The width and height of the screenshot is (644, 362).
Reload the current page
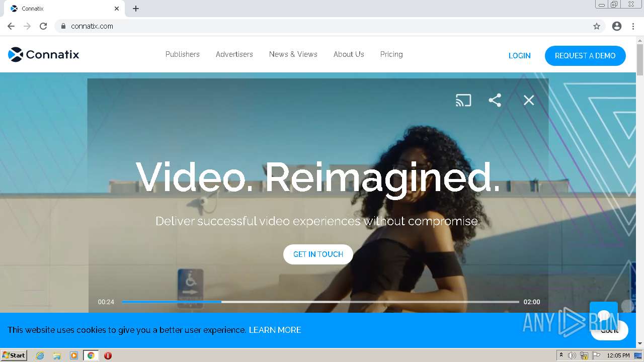tap(43, 26)
